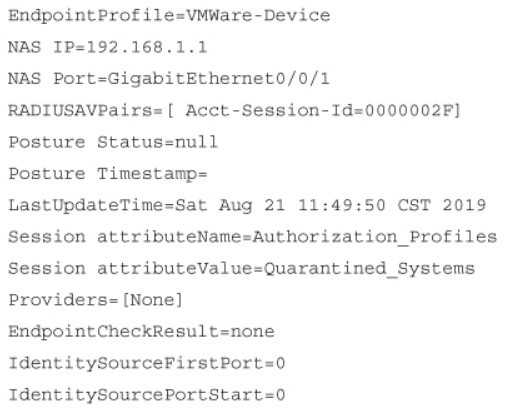Click the NAS Port GigabitEthernet0/0/1 line
This screenshot has width=506, height=411.
pyautogui.click(x=169, y=79)
